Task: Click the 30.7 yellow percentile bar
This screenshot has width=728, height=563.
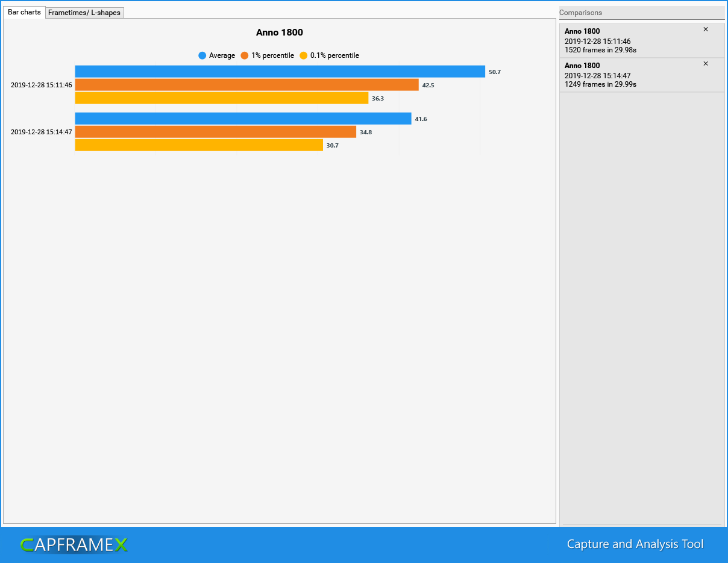Action: tap(199, 145)
